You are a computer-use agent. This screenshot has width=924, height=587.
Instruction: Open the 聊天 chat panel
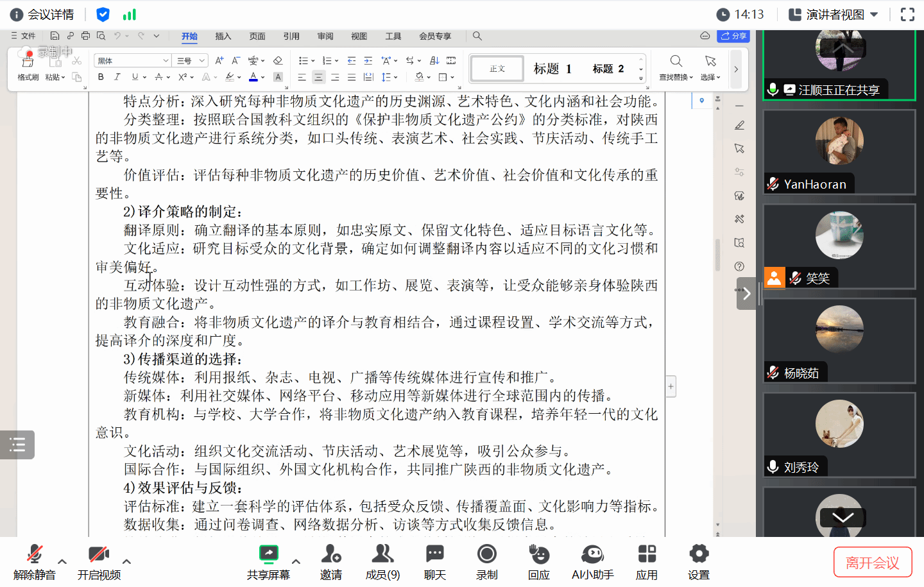(x=434, y=561)
